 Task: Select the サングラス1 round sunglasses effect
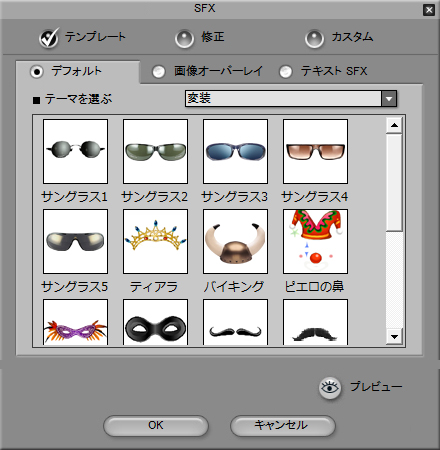click(75, 151)
